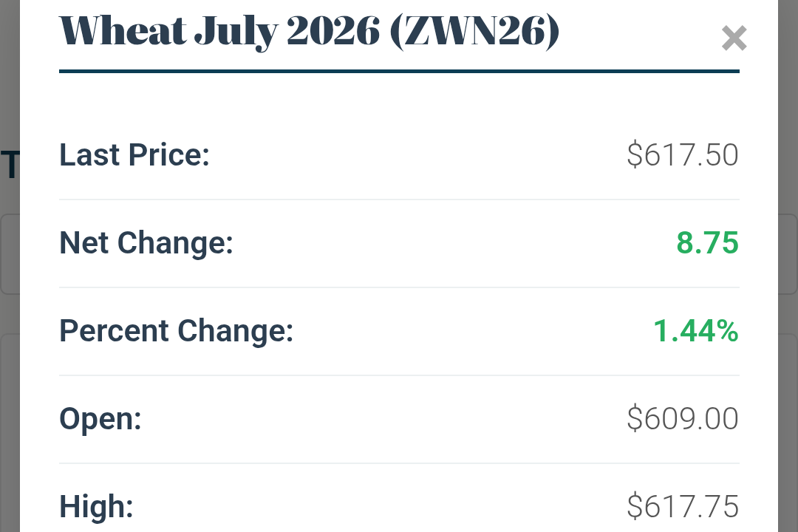Click the Net Change label
798x532 pixels.
146,243
